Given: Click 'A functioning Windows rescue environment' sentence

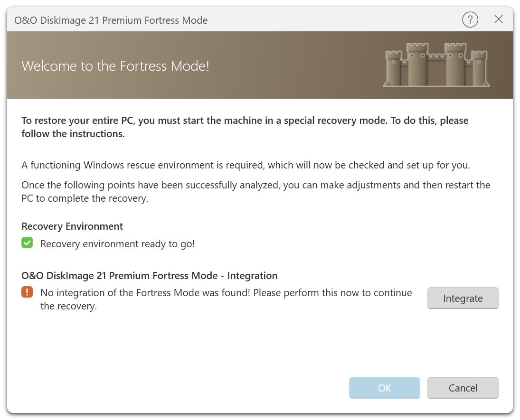Looking at the screenshot, I should click(246, 165).
